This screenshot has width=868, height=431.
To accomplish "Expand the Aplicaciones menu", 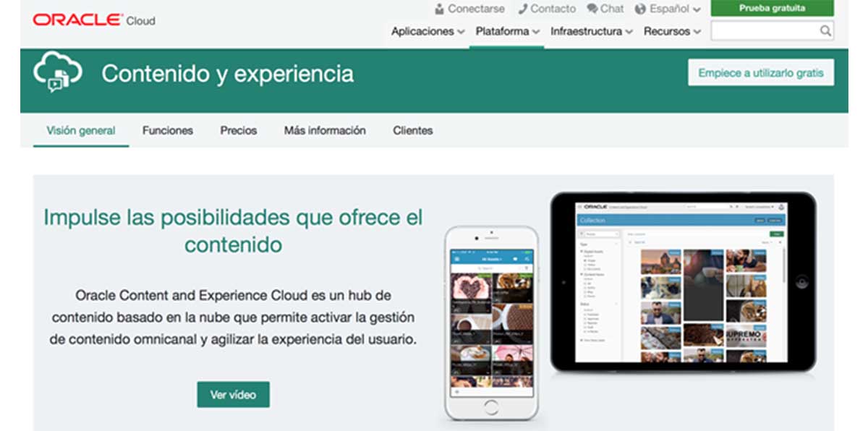I will (428, 31).
